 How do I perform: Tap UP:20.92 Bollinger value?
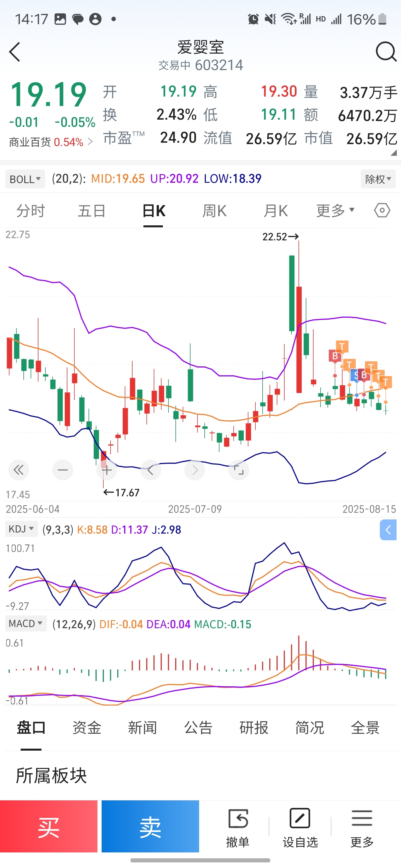[x=174, y=179]
